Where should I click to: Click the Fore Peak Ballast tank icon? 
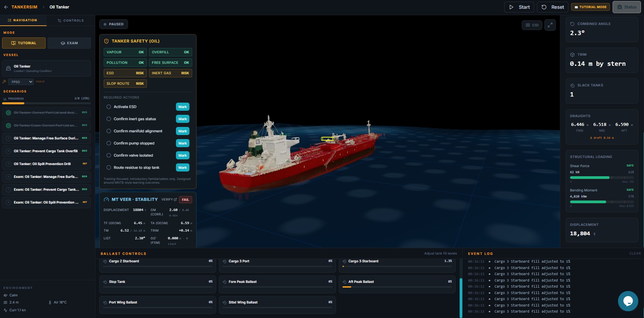click(225, 282)
